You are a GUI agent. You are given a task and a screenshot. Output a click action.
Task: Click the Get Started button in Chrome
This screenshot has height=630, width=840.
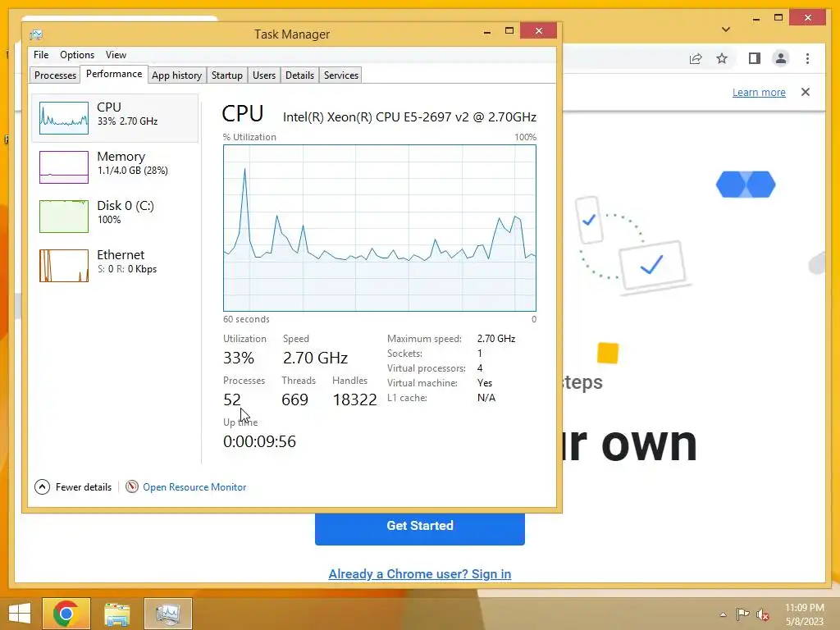coord(419,527)
